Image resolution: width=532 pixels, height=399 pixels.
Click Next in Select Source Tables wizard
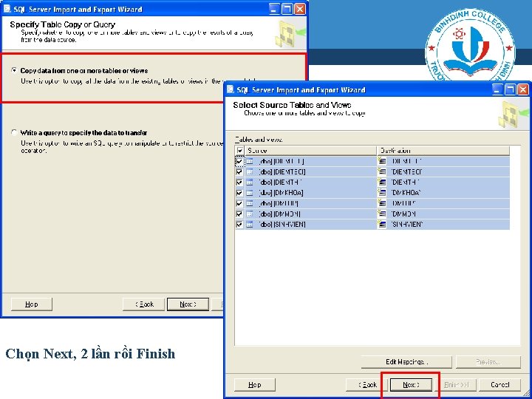tap(411, 385)
